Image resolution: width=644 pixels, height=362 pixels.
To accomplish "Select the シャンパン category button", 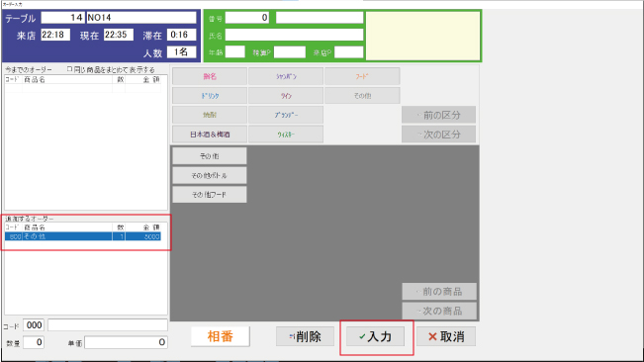I will pyautogui.click(x=286, y=76).
